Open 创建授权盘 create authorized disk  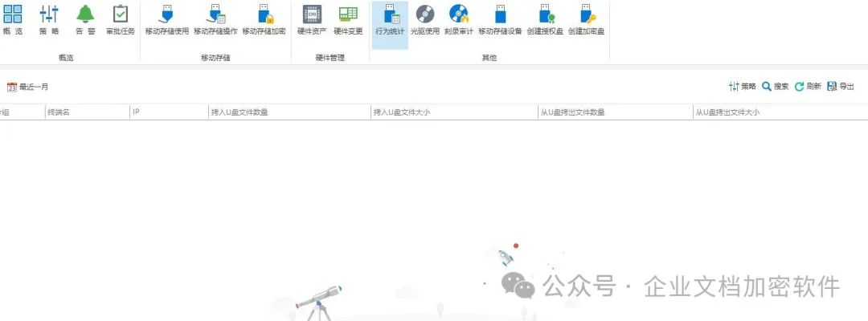[x=545, y=20]
